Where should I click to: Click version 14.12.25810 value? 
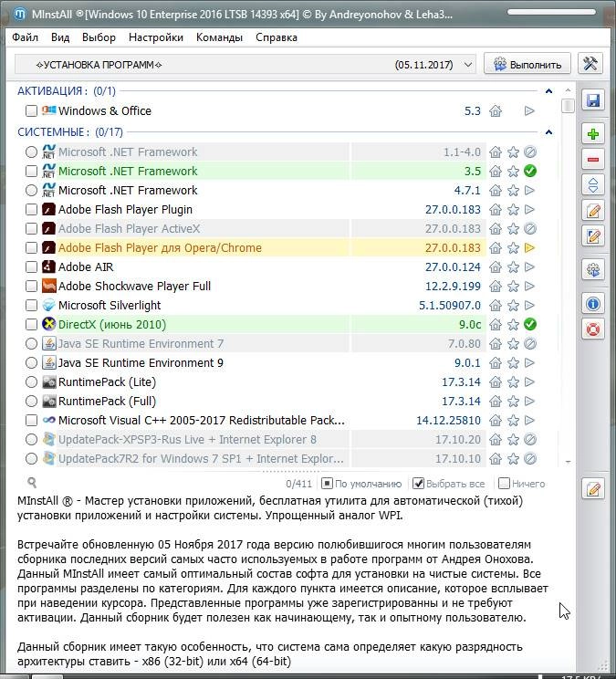point(448,421)
